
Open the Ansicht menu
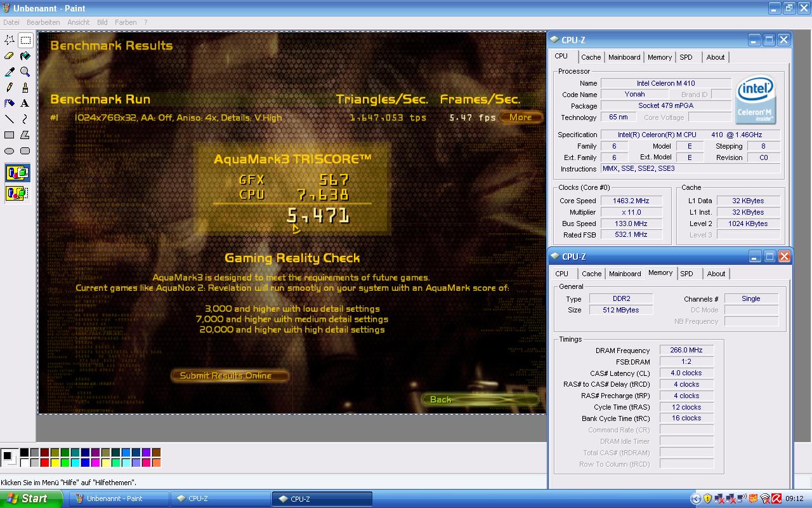[79, 22]
